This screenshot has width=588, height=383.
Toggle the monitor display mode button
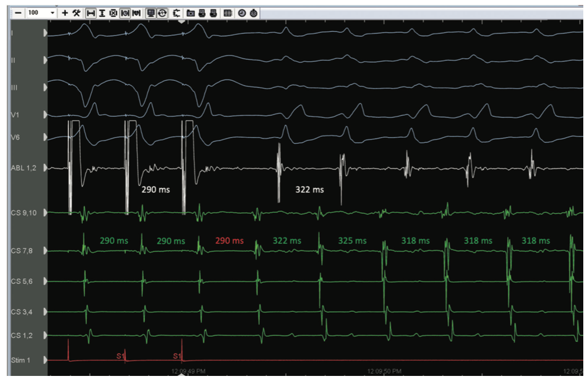tap(151, 12)
